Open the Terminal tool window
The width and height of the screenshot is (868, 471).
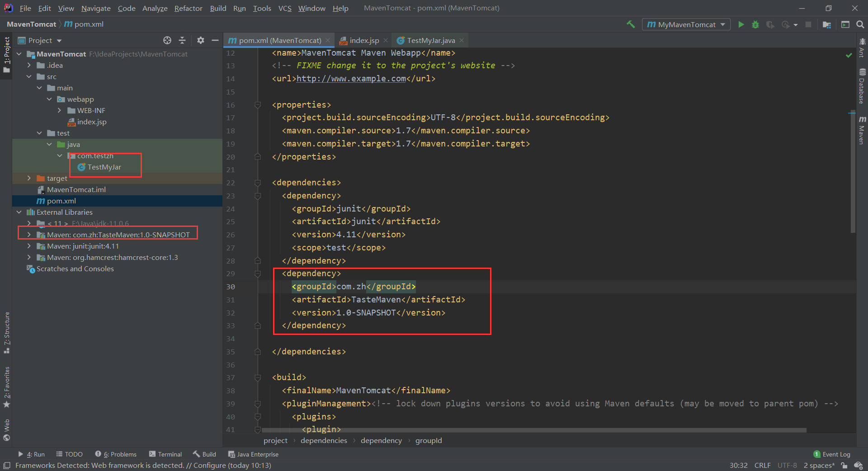165,454
